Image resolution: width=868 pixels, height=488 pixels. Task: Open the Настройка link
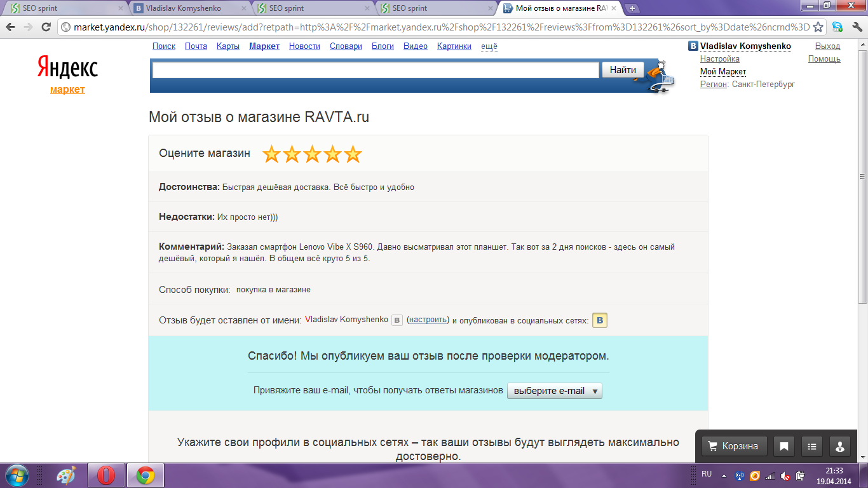pos(720,59)
